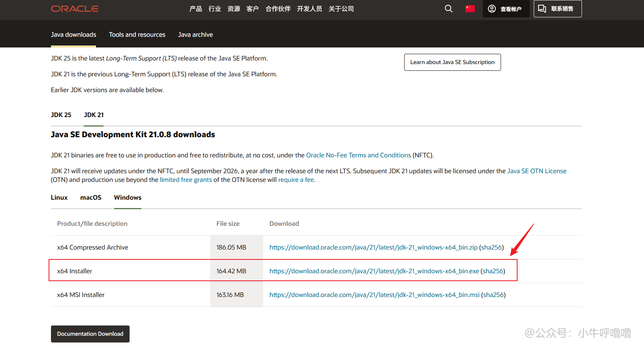This screenshot has height=350, width=644.
Task: Download the x64 Compressed Archive zip link
Action: click(373, 248)
